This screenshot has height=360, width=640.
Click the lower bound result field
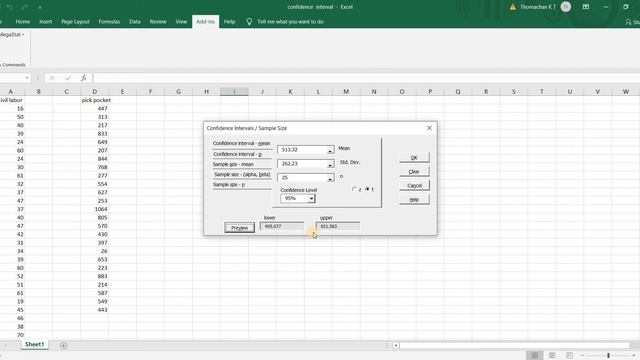point(282,226)
